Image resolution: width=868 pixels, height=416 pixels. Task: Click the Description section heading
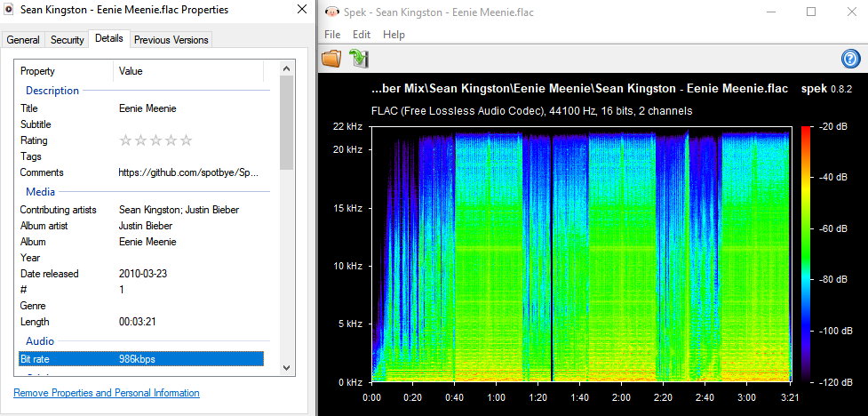pyautogui.click(x=52, y=91)
